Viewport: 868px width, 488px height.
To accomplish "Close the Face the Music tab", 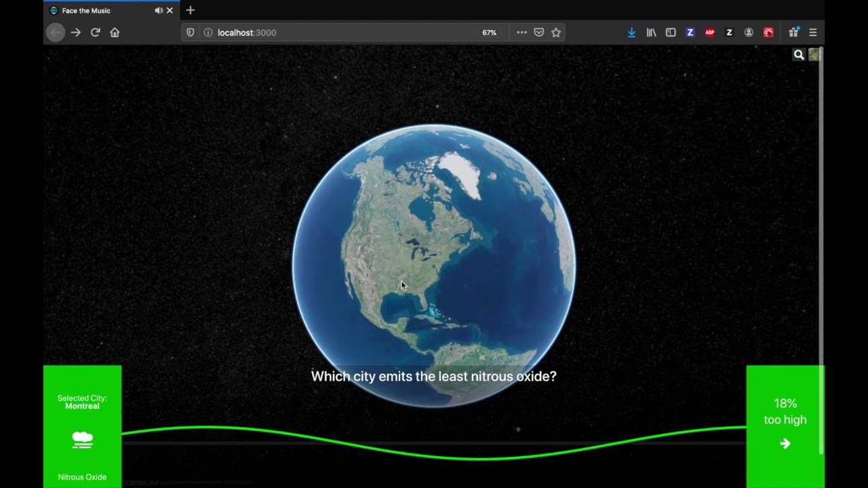I will click(170, 10).
